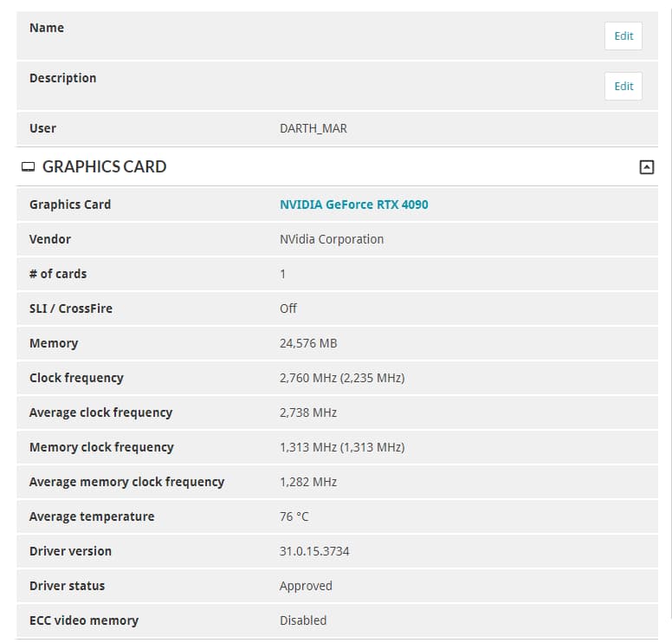
Task: Click the Average temperature label
Action: click(x=92, y=516)
